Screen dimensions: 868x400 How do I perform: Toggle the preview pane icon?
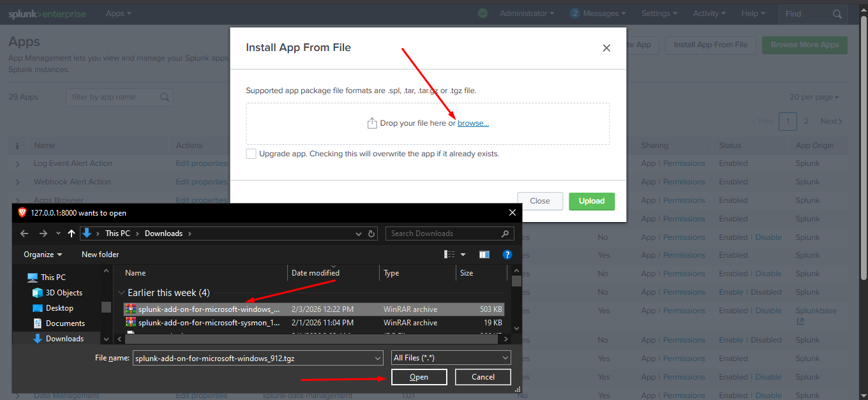tap(484, 255)
